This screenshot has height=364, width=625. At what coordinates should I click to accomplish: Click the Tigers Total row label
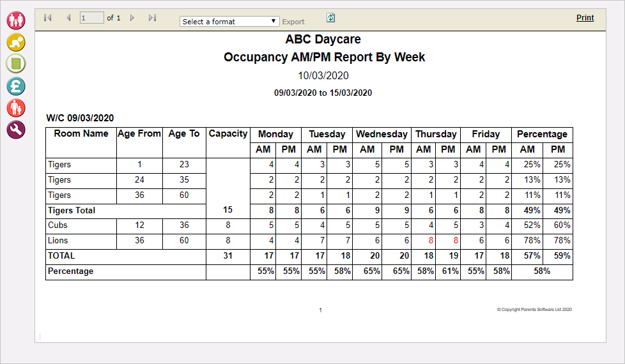tap(72, 210)
